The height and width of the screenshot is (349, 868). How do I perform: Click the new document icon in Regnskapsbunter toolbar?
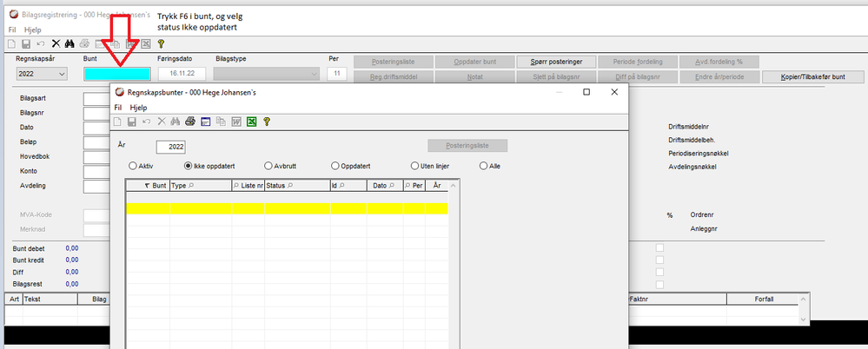tap(117, 122)
